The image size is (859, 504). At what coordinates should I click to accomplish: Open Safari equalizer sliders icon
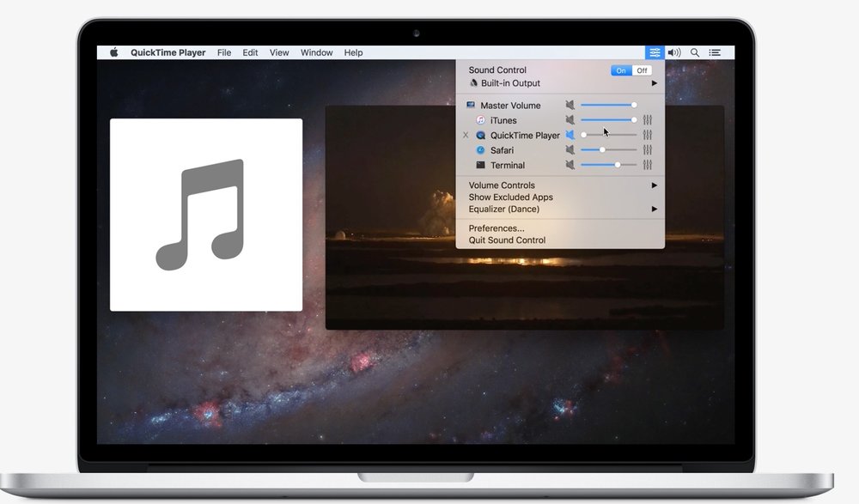[x=648, y=149]
